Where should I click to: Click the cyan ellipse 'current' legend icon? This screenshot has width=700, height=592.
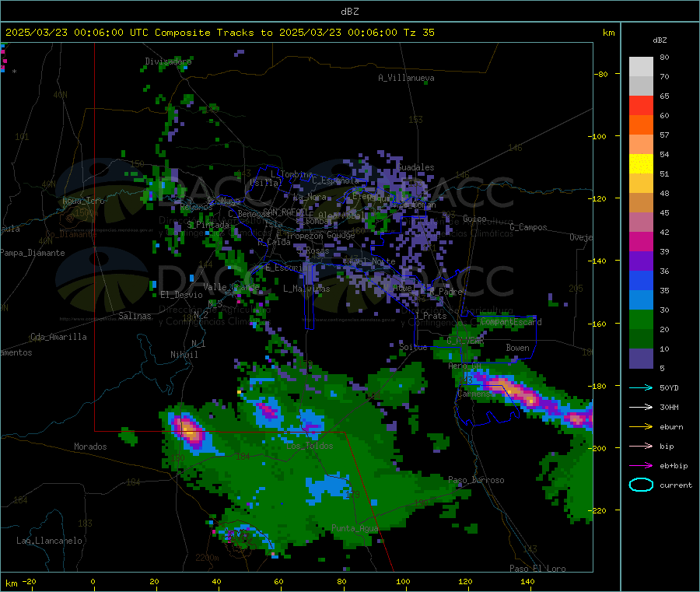[x=641, y=485]
